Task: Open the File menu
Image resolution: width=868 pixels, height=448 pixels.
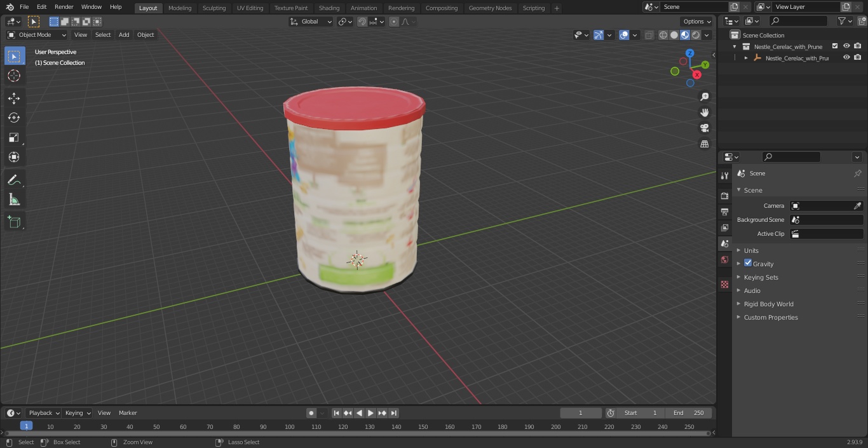Action: pyautogui.click(x=24, y=7)
